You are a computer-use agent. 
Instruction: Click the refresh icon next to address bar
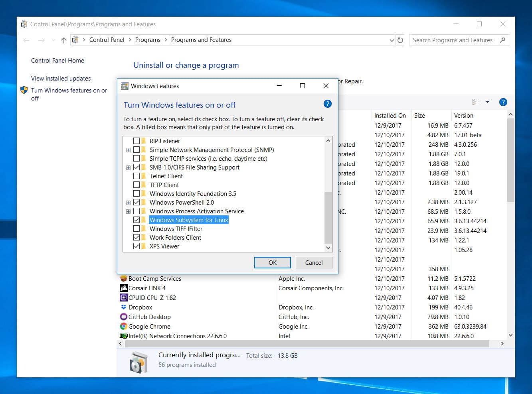coord(400,40)
